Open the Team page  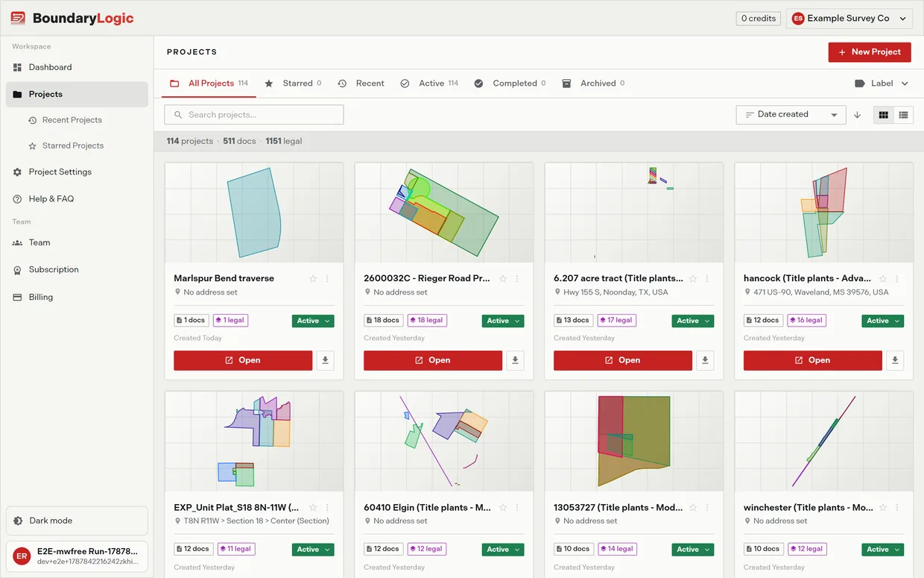(x=77, y=242)
